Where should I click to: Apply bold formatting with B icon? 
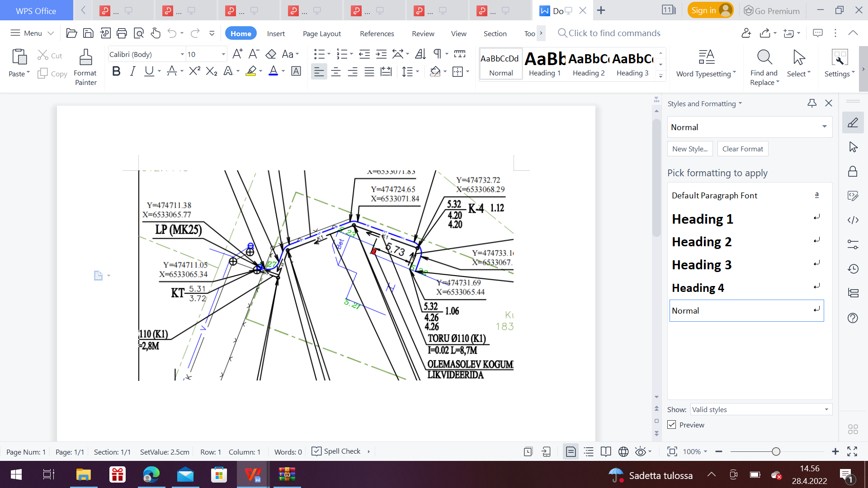click(x=116, y=71)
